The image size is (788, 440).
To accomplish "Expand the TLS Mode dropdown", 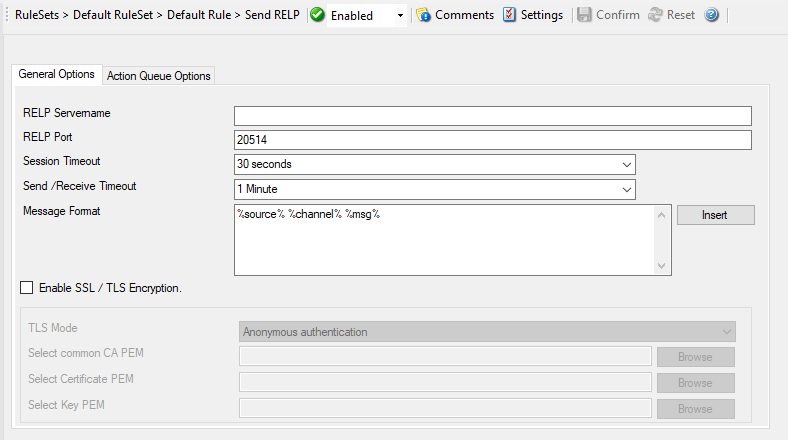I will pyautogui.click(x=487, y=332).
